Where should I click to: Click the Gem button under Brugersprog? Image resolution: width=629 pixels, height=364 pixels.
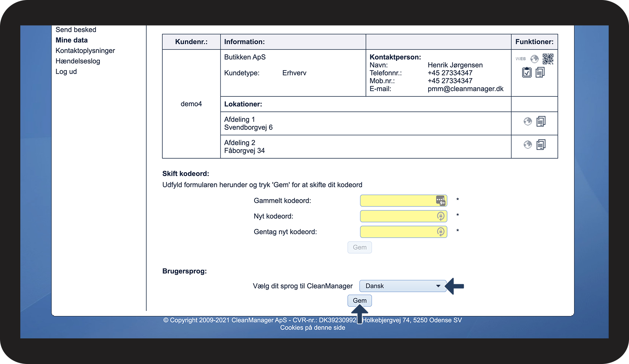click(x=360, y=301)
